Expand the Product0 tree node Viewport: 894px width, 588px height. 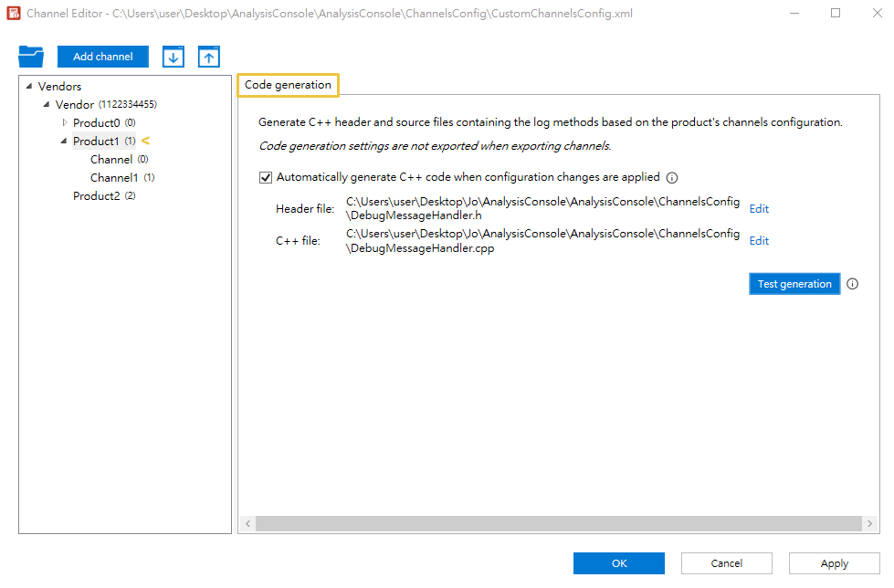64,123
